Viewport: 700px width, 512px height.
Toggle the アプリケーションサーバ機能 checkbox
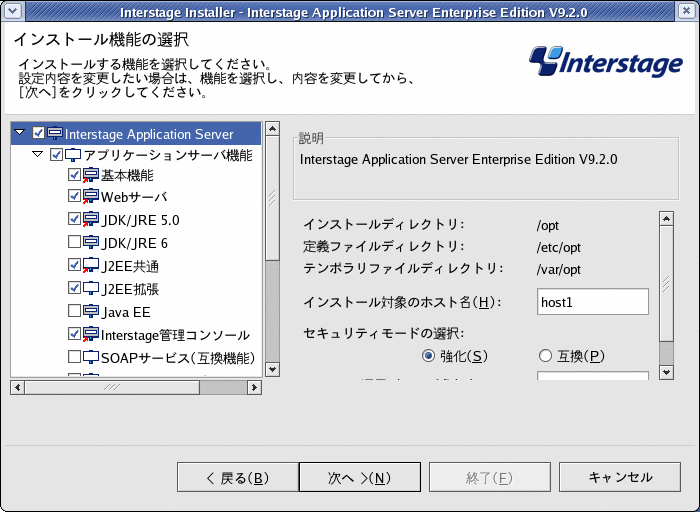(x=56, y=155)
